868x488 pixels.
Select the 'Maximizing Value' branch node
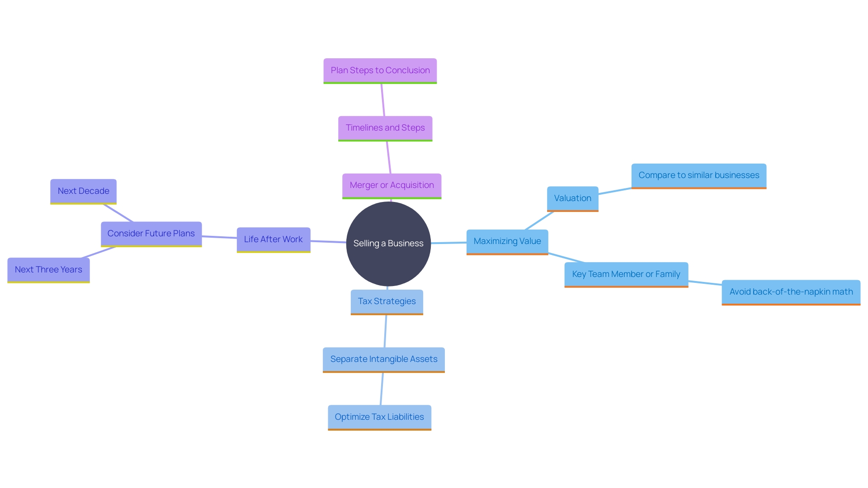(507, 239)
